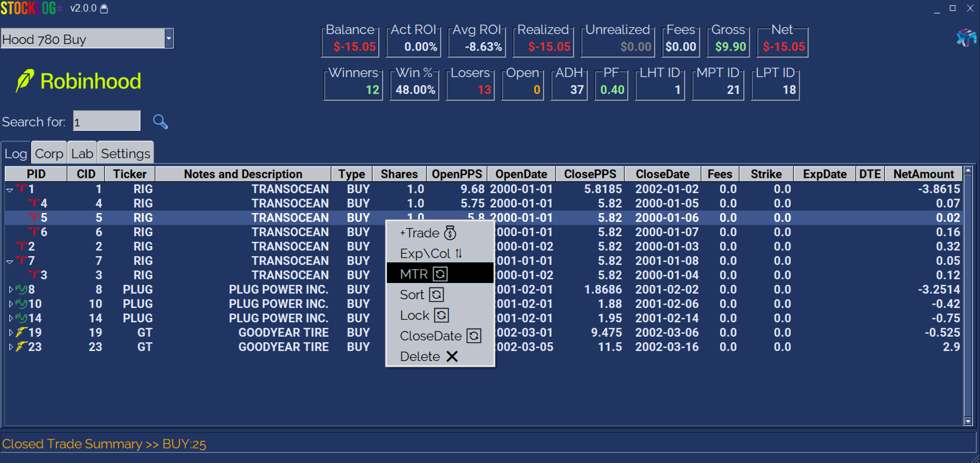Click the Goodyear icon in row 19

pyautogui.click(x=21, y=333)
